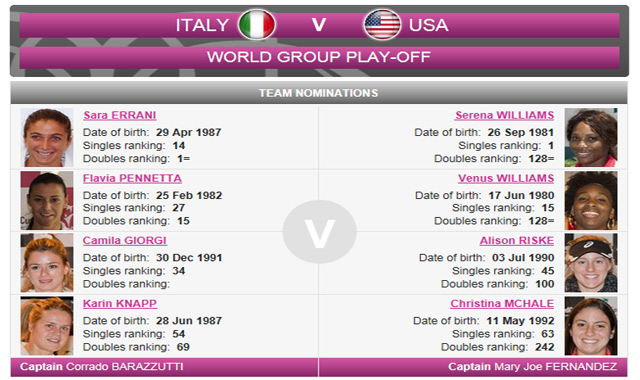
Task: Open Flavia PENNETTA's player profile link
Action: point(132,178)
